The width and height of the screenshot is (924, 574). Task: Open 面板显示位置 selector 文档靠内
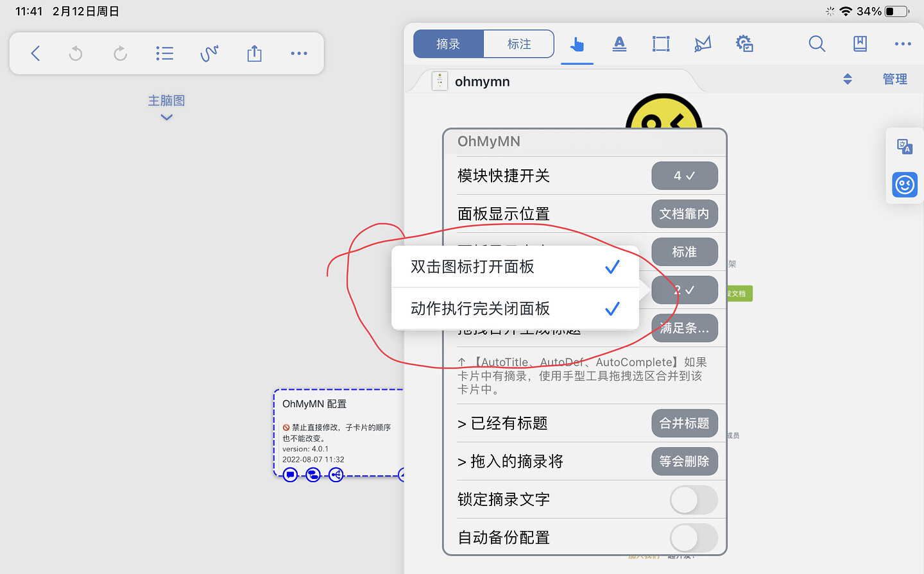tap(685, 214)
